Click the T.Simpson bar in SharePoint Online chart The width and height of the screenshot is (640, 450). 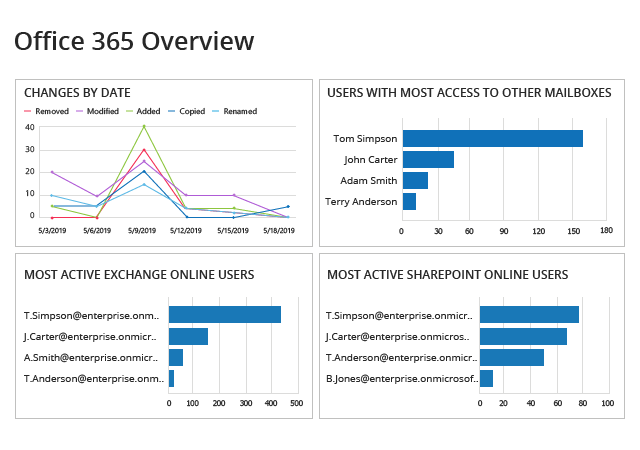click(529, 314)
